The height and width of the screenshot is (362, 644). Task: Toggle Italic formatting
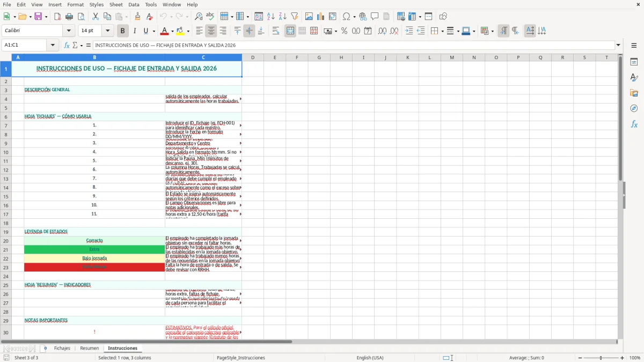(x=134, y=31)
